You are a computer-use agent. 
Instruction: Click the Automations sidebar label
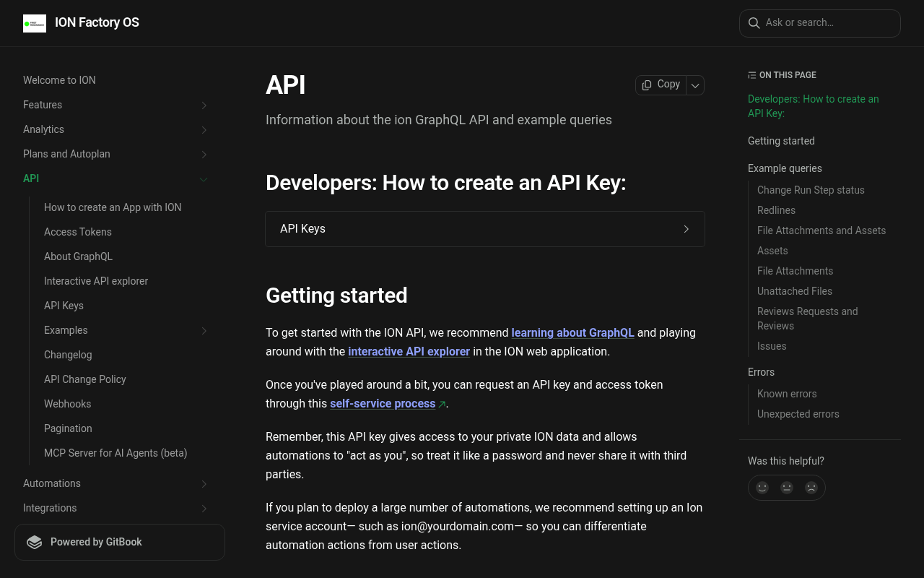click(52, 483)
